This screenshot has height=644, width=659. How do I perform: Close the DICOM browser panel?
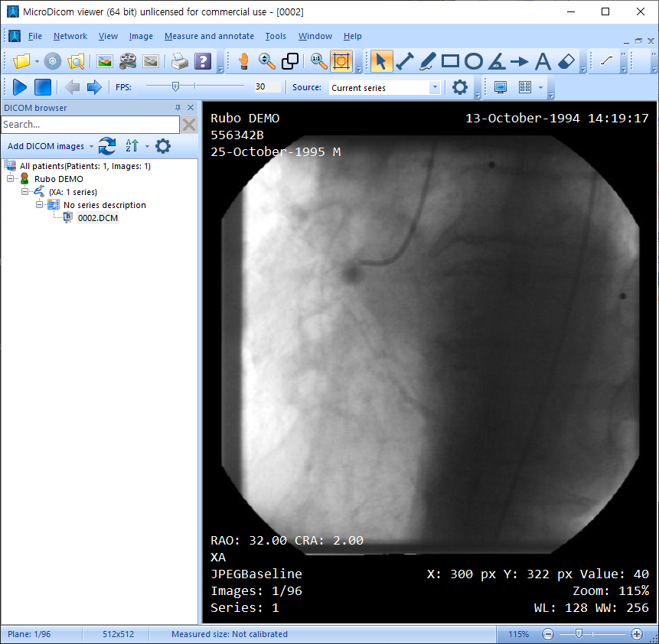click(191, 108)
